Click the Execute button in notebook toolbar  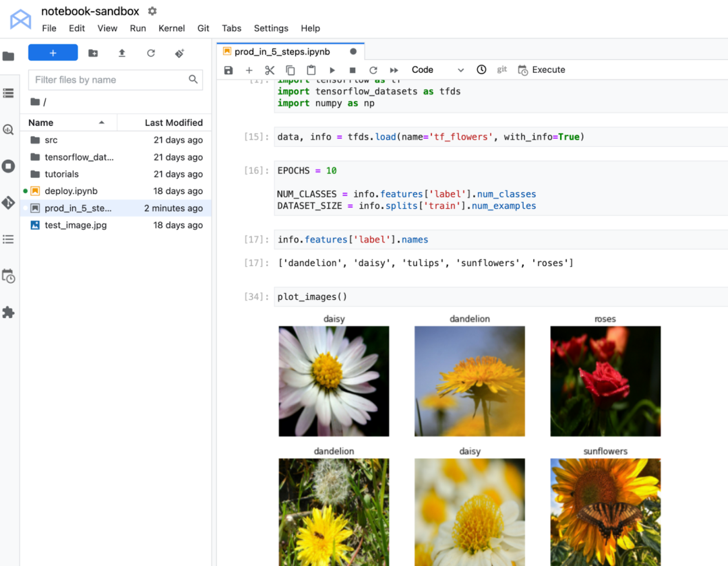[541, 70]
